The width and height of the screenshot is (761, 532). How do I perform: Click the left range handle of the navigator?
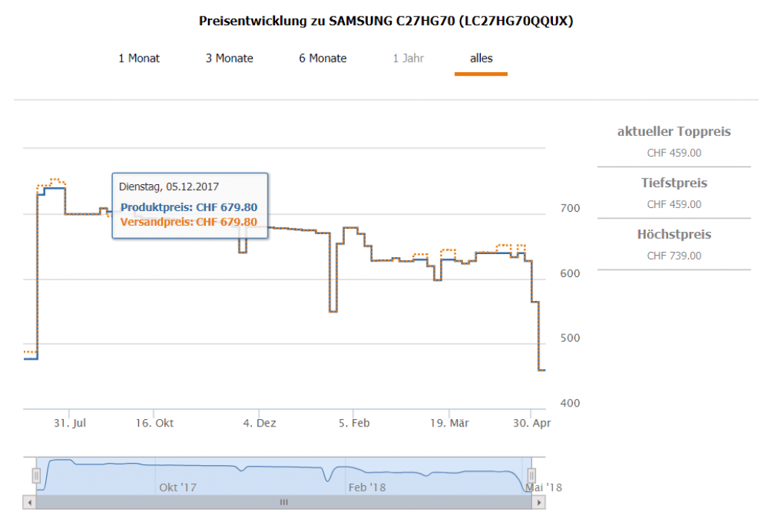coord(36,476)
